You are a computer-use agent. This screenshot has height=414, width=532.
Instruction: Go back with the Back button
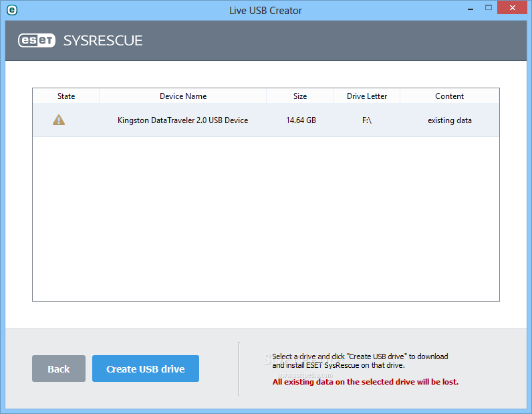59,369
